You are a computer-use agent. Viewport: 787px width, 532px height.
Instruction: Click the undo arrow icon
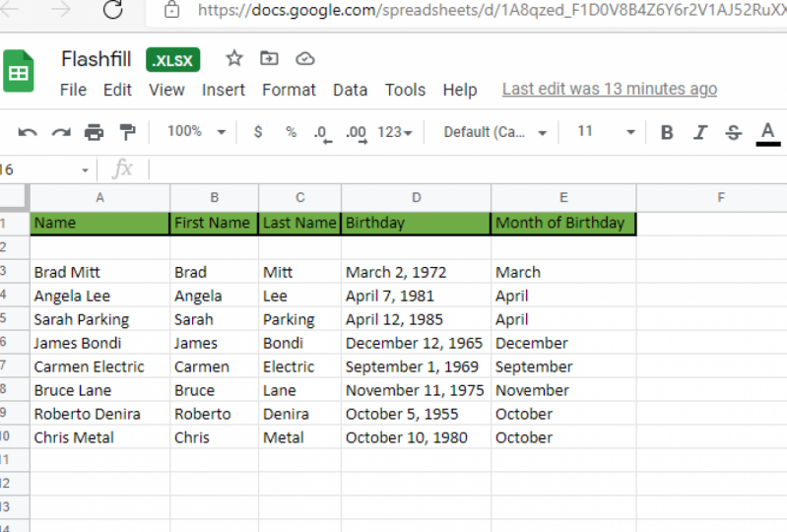28,132
